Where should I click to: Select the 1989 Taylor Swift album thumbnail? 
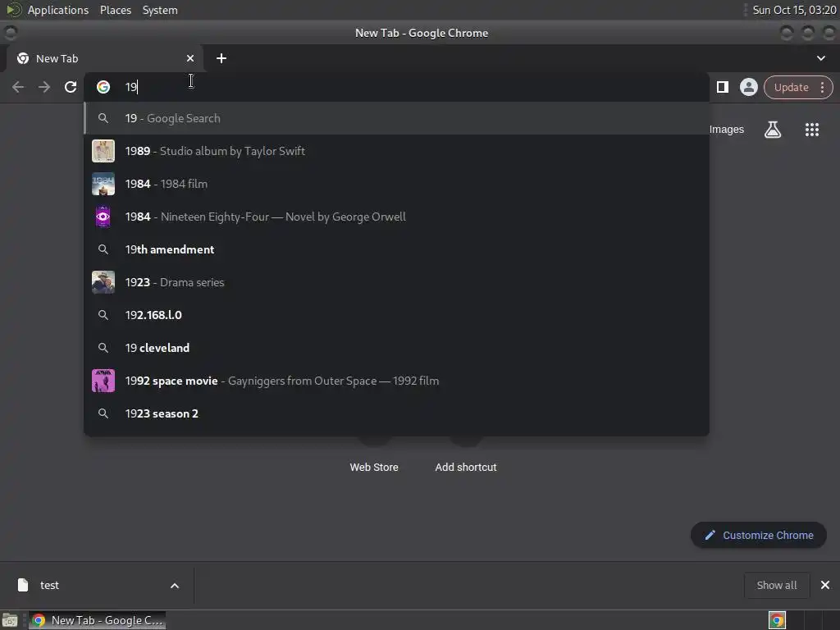click(103, 151)
